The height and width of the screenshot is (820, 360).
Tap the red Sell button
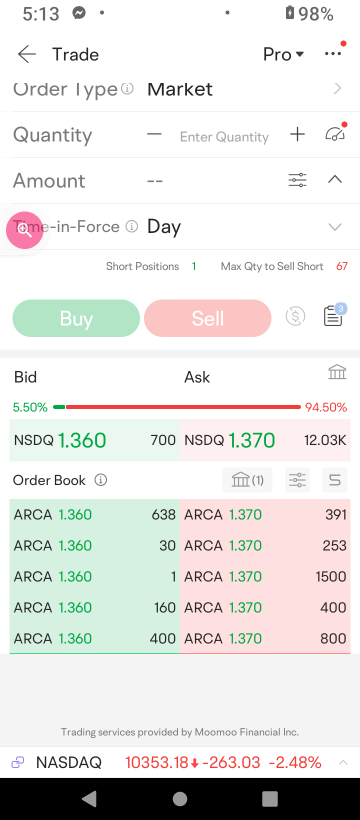[208, 318]
